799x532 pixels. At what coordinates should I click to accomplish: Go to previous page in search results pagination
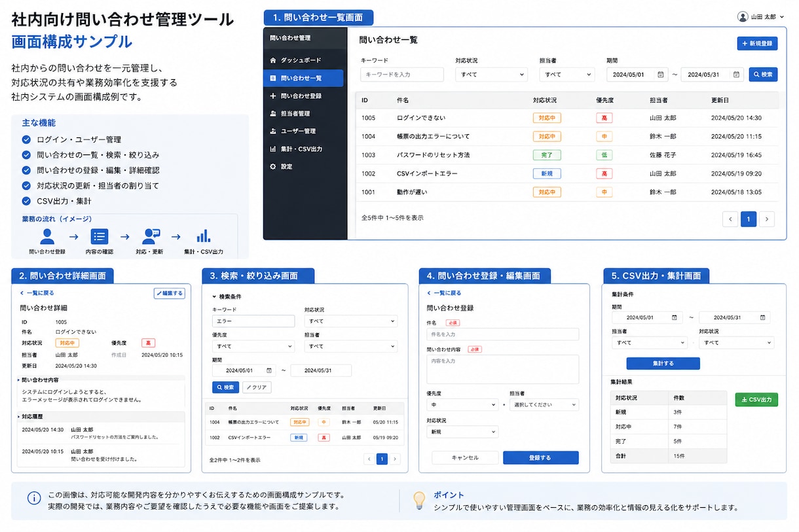(x=369, y=459)
